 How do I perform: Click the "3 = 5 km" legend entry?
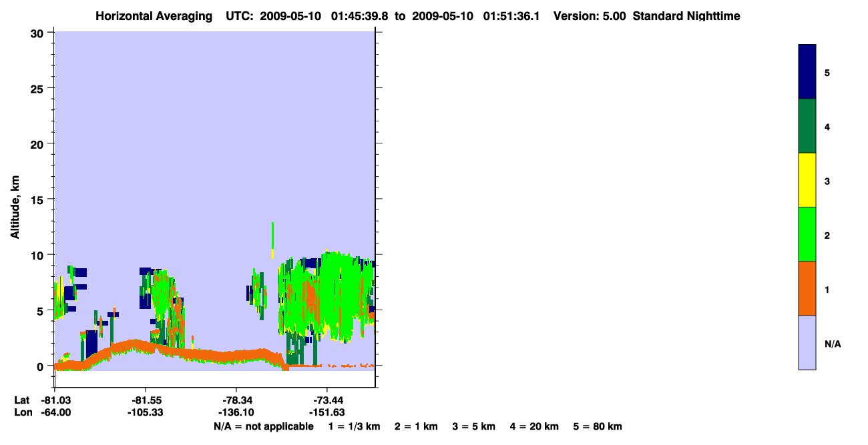[x=473, y=426]
